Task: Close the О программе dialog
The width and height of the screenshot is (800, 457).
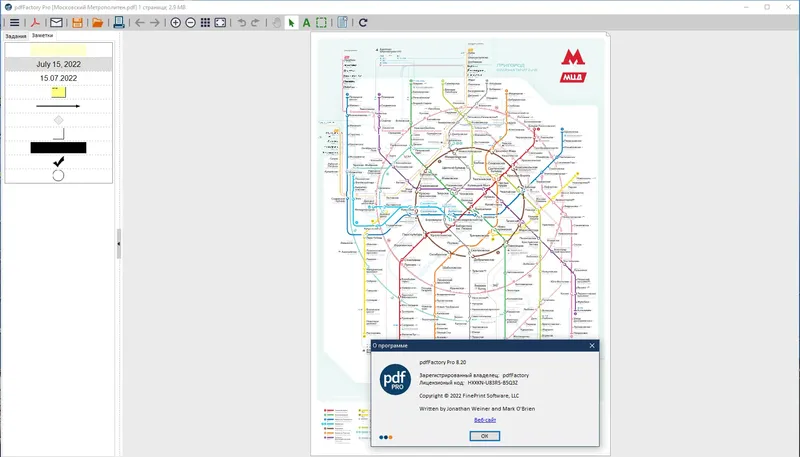Action: pos(592,345)
